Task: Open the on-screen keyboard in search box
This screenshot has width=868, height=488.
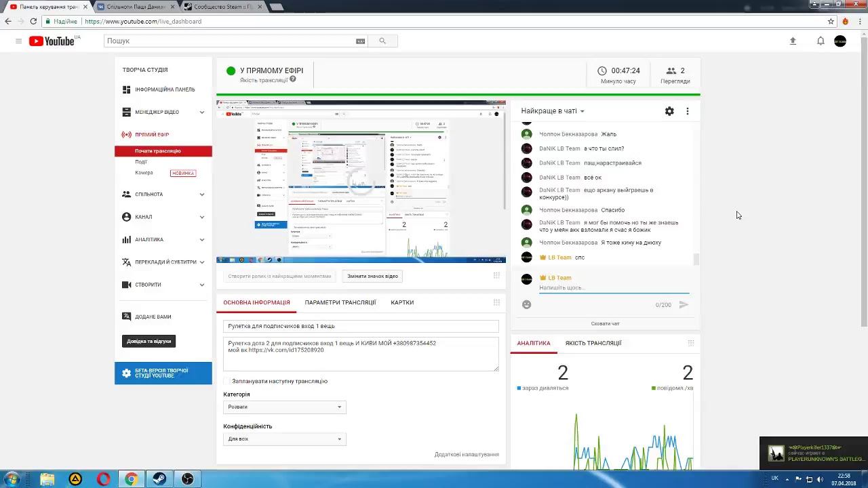Action: tap(360, 41)
